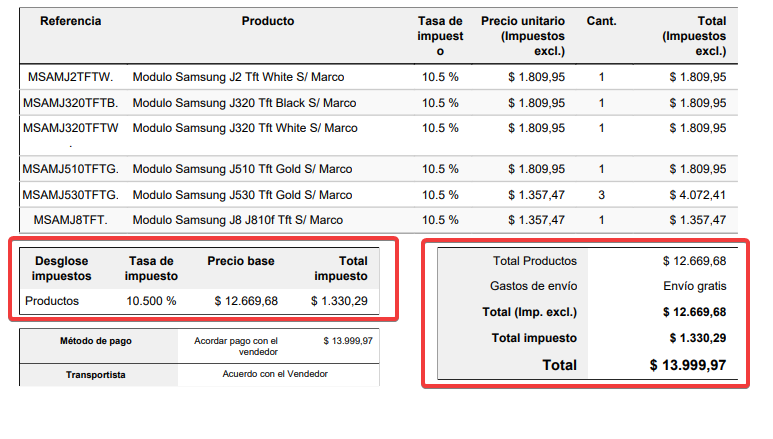The width and height of the screenshot is (773, 439).
Task: Click Envío gratis shipping value
Action: click(x=695, y=286)
